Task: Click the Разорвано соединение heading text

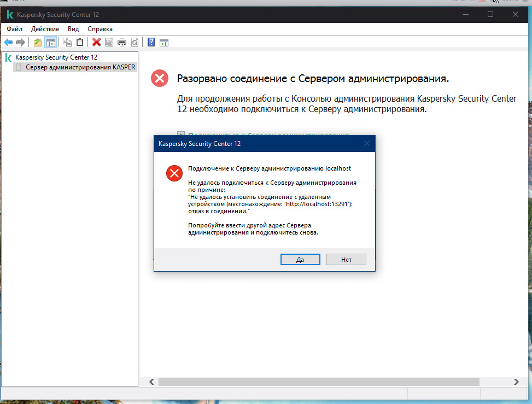Action: pyautogui.click(x=313, y=78)
